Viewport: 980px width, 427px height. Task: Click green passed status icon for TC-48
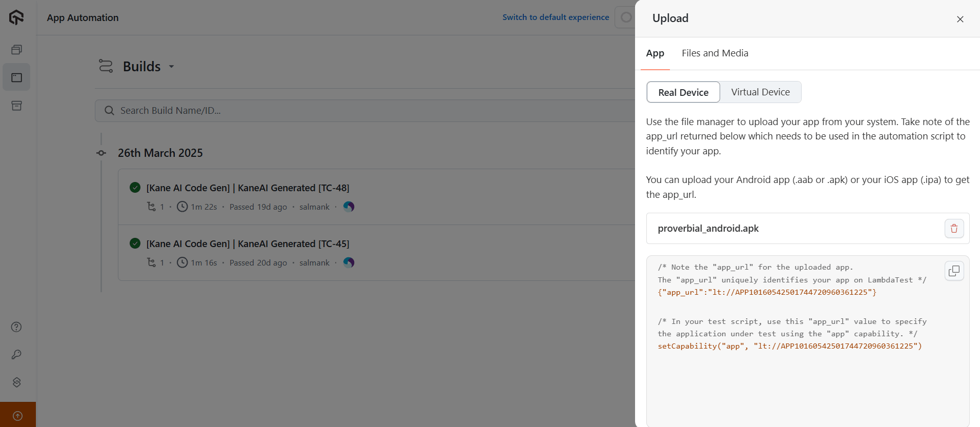[135, 188]
